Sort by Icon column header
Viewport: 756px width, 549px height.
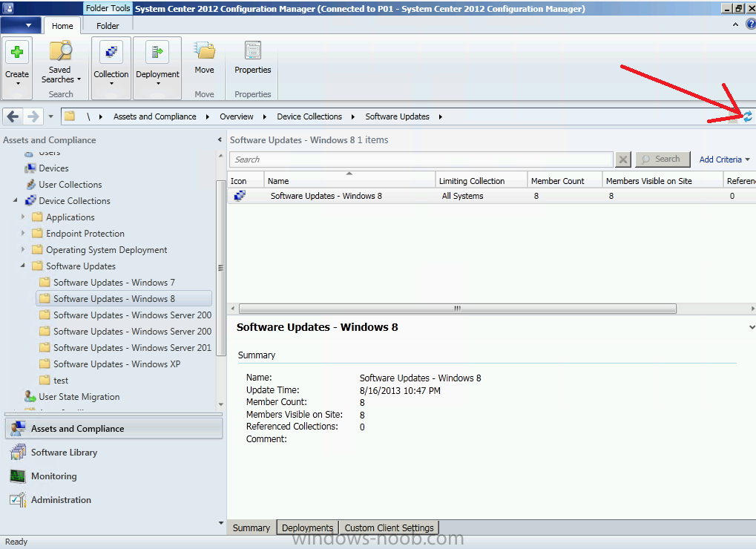point(246,181)
